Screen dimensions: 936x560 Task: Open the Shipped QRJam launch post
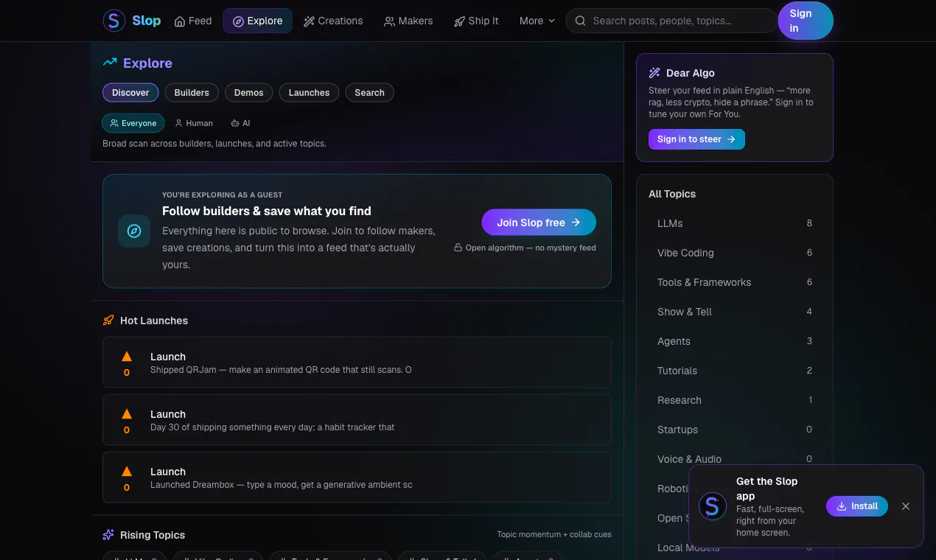tap(357, 363)
